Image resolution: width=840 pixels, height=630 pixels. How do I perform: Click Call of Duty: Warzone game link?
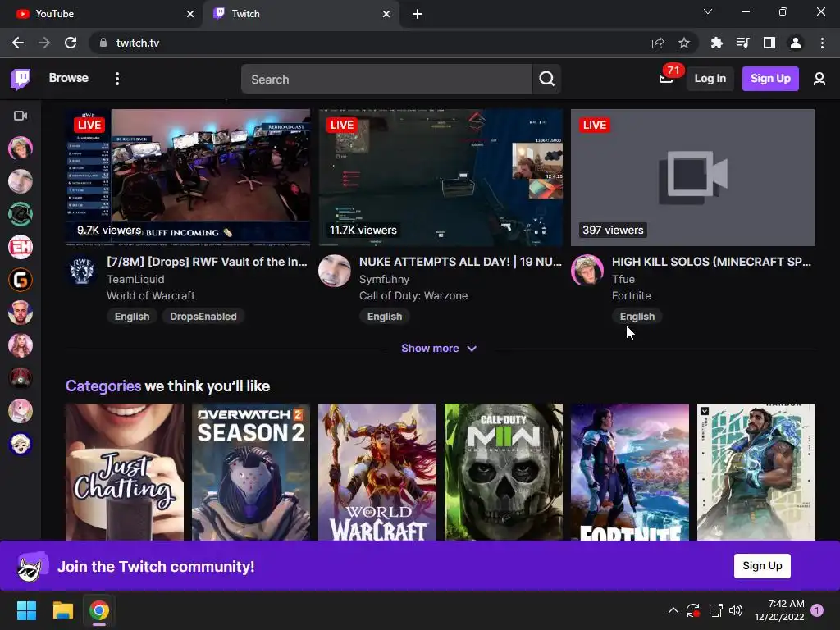coord(413,295)
